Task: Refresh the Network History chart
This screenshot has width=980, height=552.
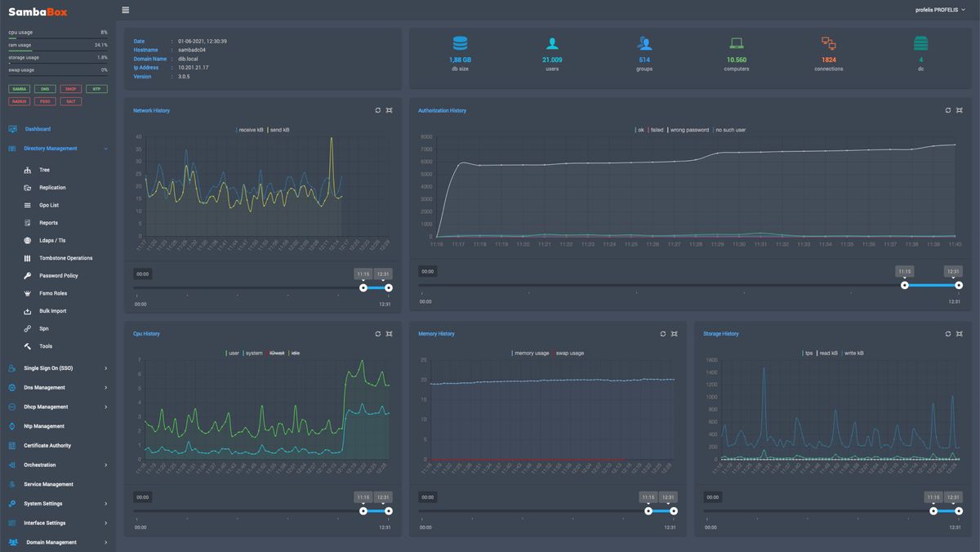Action: [377, 110]
